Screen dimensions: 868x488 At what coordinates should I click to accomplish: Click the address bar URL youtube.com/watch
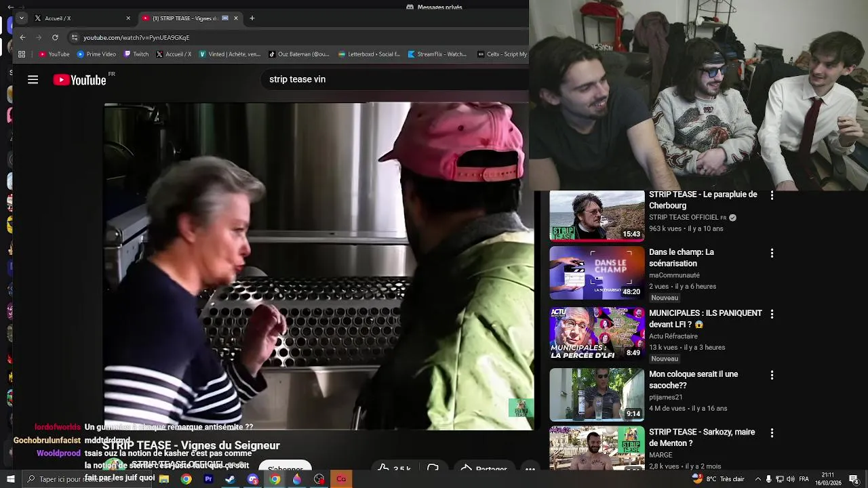(x=136, y=38)
